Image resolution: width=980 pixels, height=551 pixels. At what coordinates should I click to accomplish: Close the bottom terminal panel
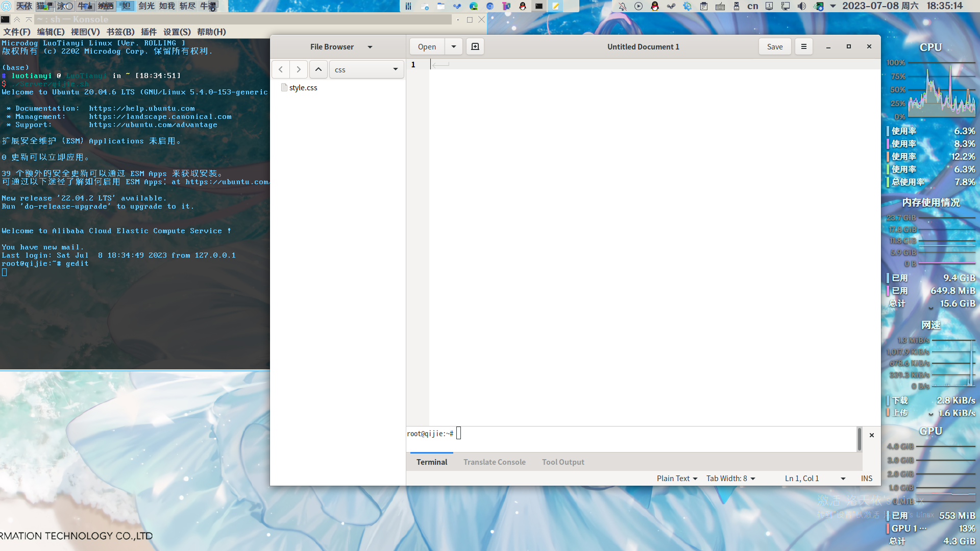[x=872, y=435]
